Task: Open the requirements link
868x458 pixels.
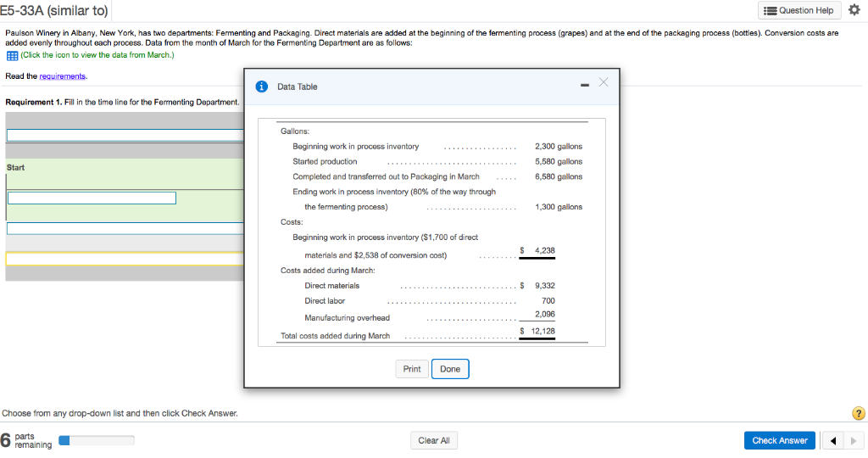Action: tap(62, 76)
